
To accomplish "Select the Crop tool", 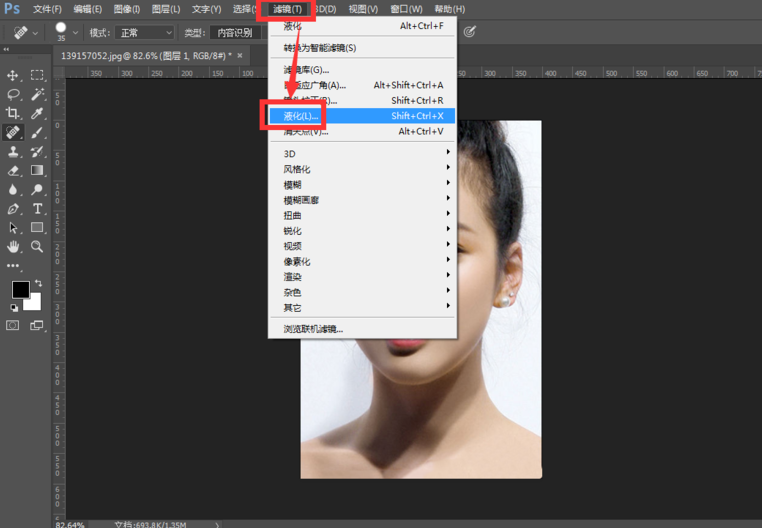I will [13, 113].
